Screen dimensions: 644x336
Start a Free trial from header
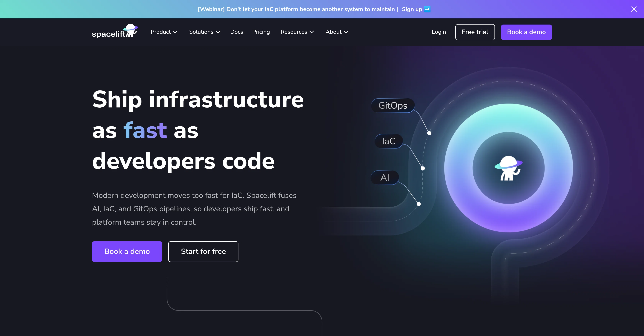pyautogui.click(x=475, y=32)
